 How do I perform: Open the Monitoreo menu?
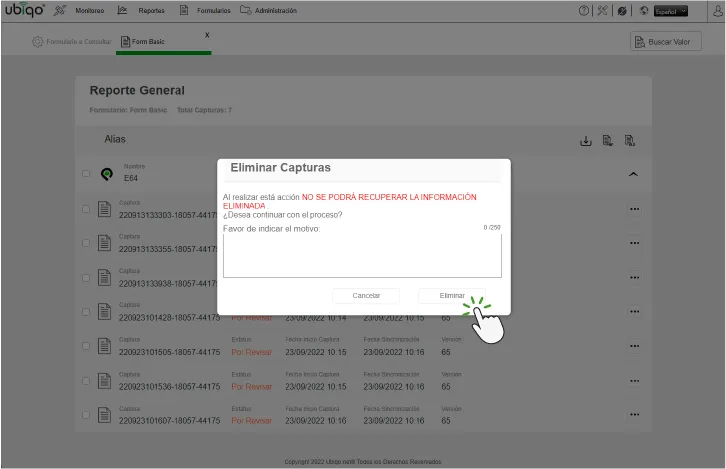click(90, 10)
